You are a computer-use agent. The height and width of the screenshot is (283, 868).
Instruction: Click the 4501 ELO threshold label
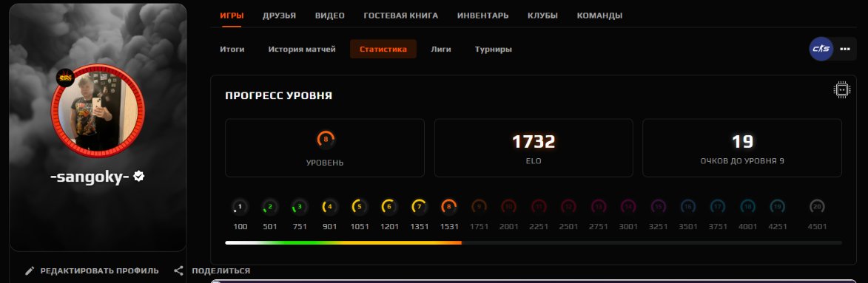click(817, 227)
